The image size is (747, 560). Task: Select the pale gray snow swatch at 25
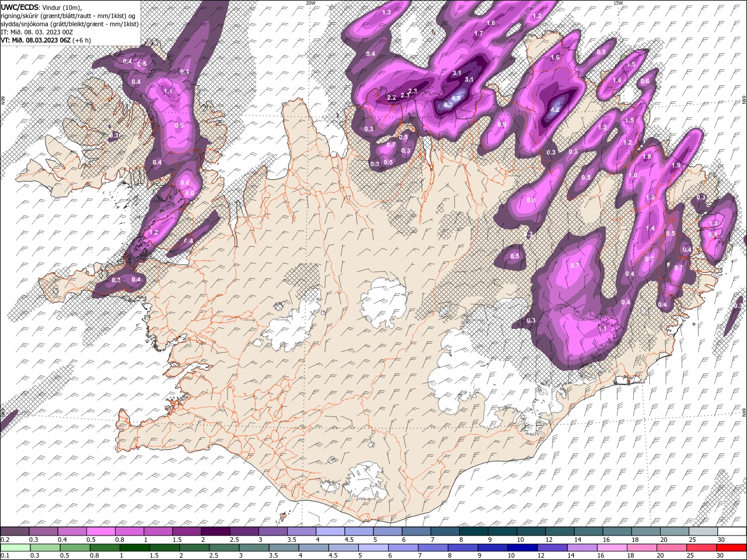[703, 531]
